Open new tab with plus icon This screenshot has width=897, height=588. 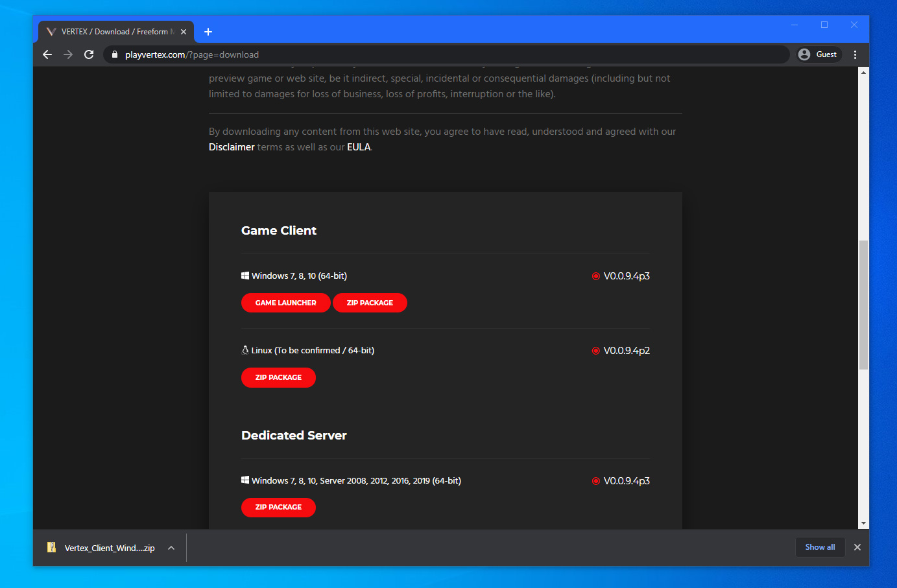[208, 32]
